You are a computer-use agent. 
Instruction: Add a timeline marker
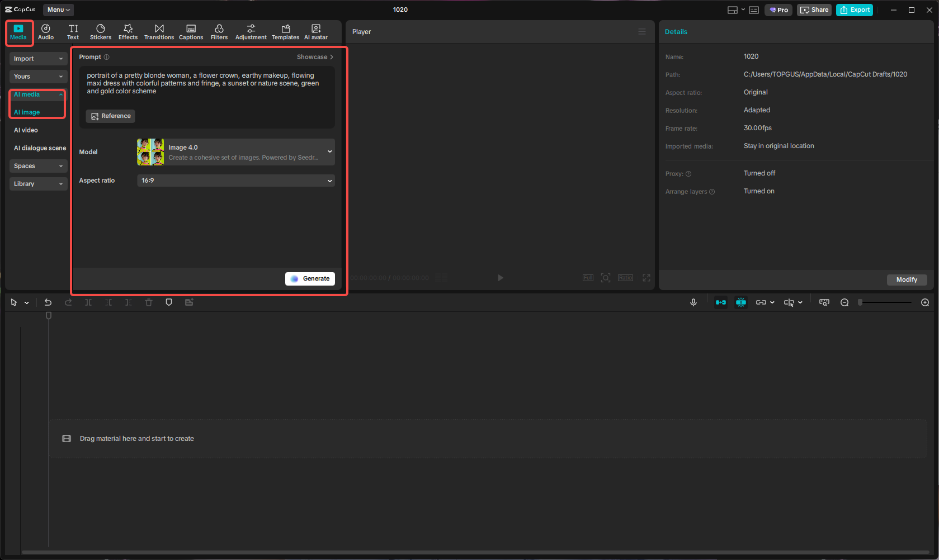coord(169,302)
